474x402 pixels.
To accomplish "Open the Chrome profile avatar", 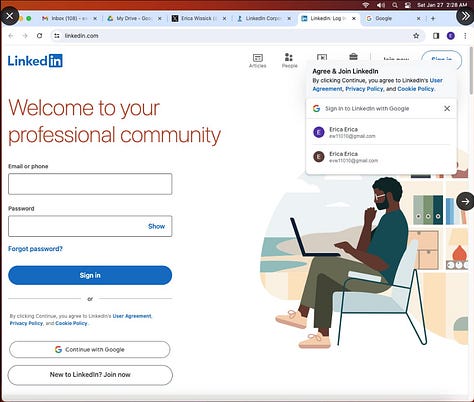I will pyautogui.click(x=451, y=36).
